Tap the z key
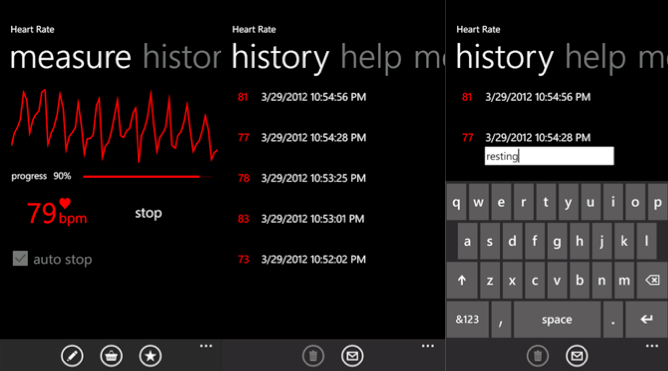The width and height of the screenshot is (668, 371). [490, 280]
